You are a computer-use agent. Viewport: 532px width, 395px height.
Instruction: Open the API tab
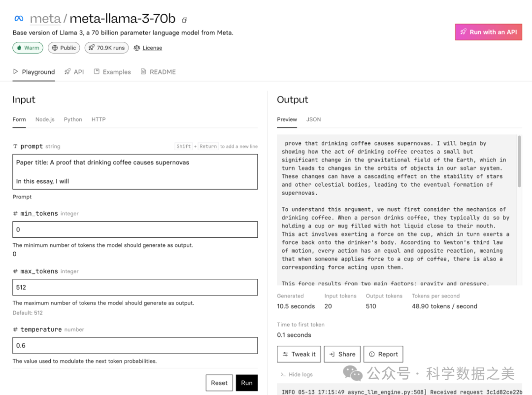(x=74, y=72)
